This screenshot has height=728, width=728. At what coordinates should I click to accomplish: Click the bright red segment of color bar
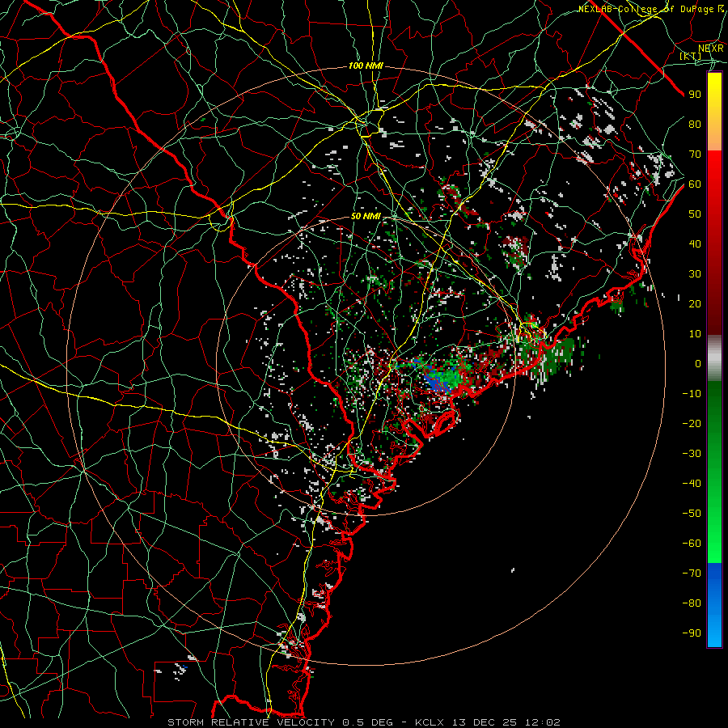click(x=714, y=173)
